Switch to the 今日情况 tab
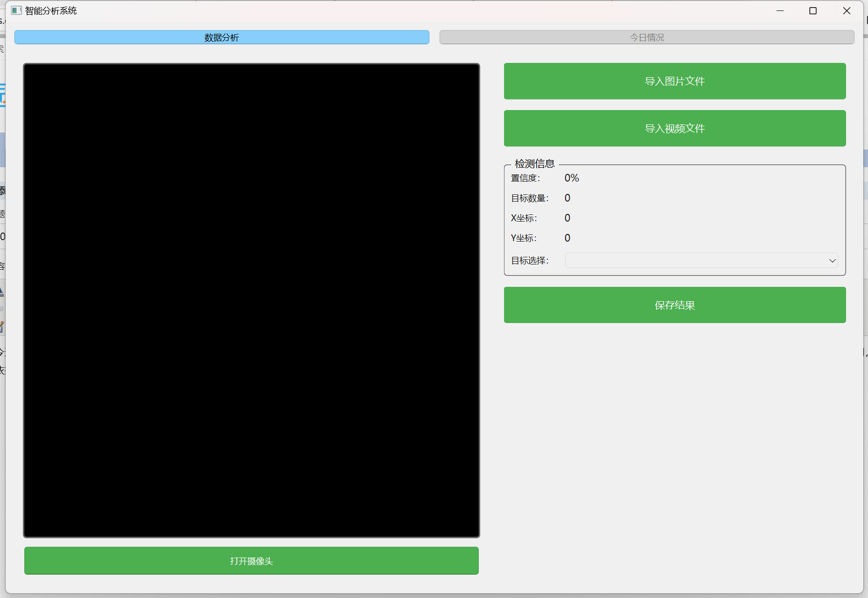 pos(646,37)
